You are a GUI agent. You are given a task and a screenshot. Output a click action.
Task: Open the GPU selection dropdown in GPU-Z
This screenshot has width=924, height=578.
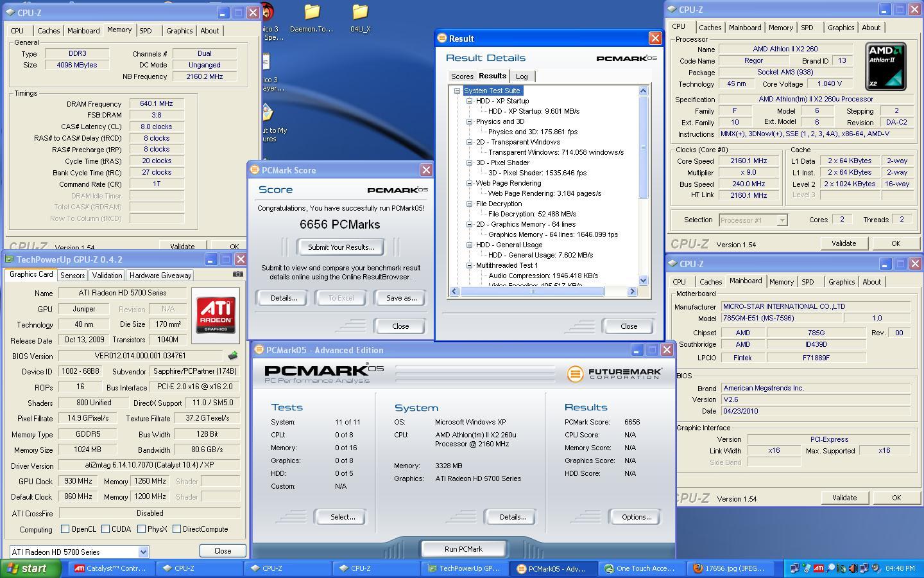[x=143, y=552]
